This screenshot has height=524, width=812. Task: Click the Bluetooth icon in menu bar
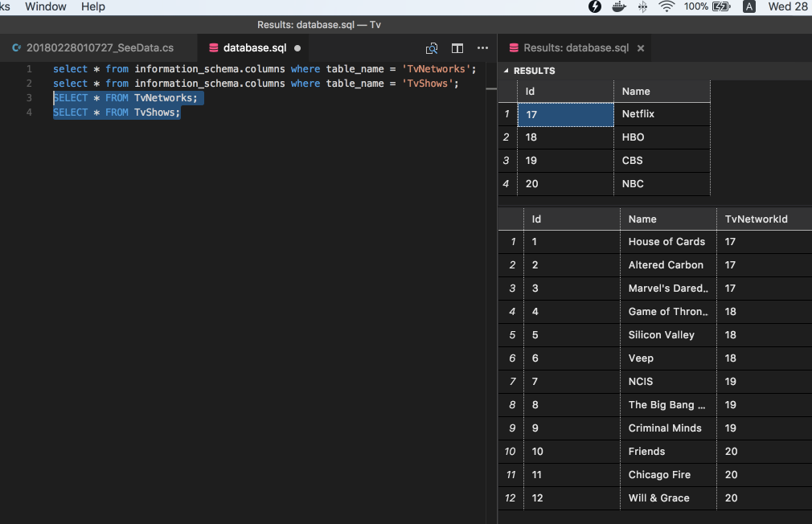point(642,6)
